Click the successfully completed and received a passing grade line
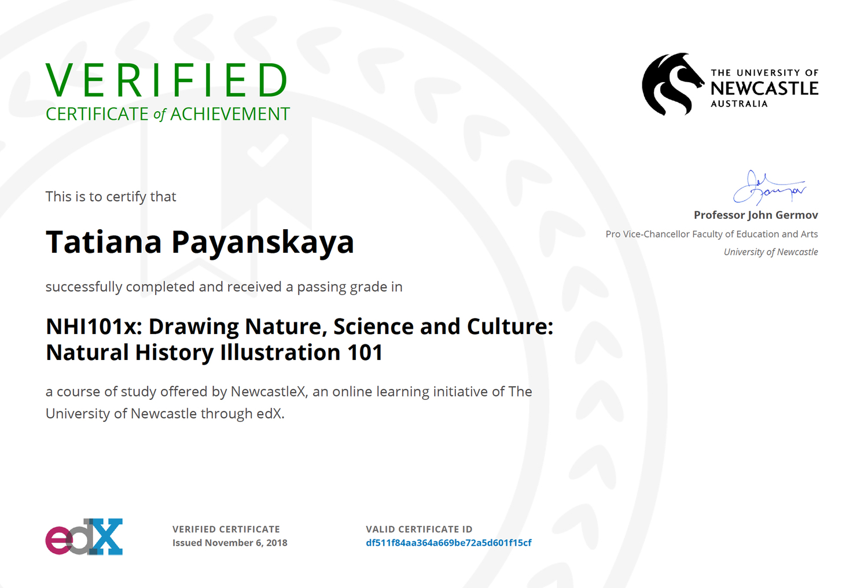Viewport: 868px width, 588px height. [224, 287]
